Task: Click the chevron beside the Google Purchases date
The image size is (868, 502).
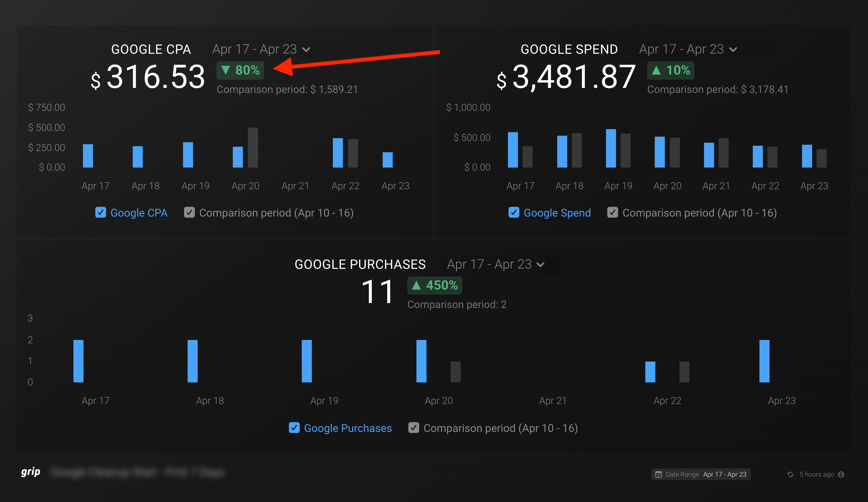Action: click(x=541, y=265)
